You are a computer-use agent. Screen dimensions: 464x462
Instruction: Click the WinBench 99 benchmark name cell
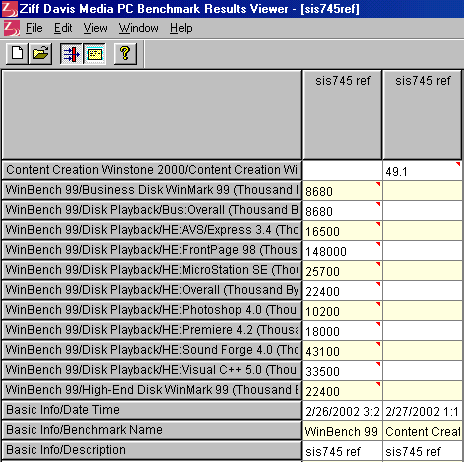342,431
